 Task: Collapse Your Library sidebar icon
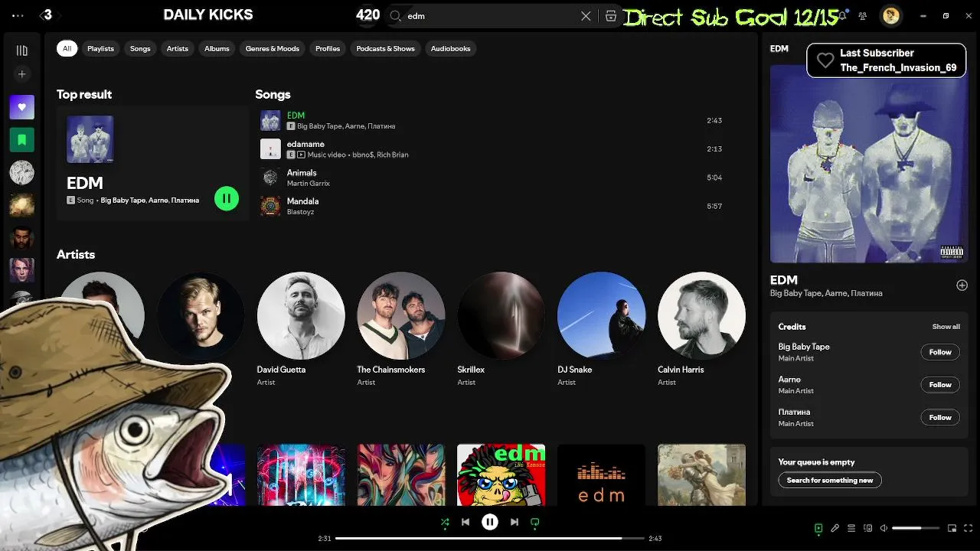coord(21,51)
